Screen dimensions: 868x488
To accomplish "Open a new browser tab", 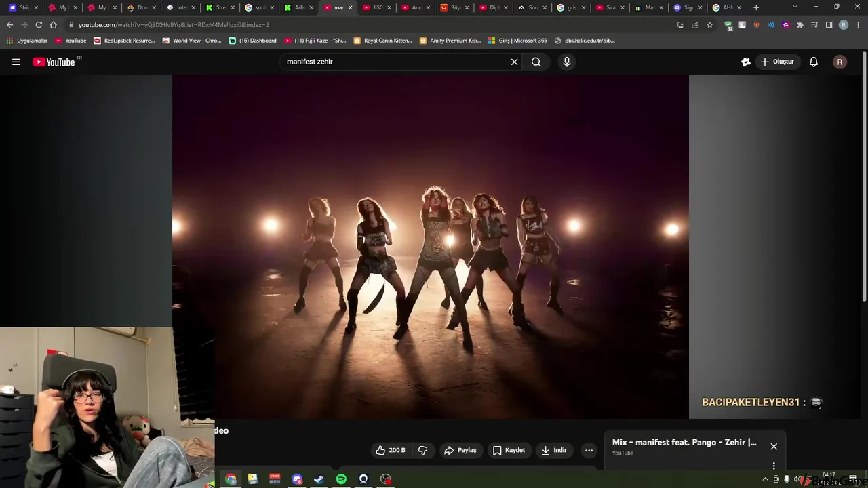I will click(x=756, y=8).
